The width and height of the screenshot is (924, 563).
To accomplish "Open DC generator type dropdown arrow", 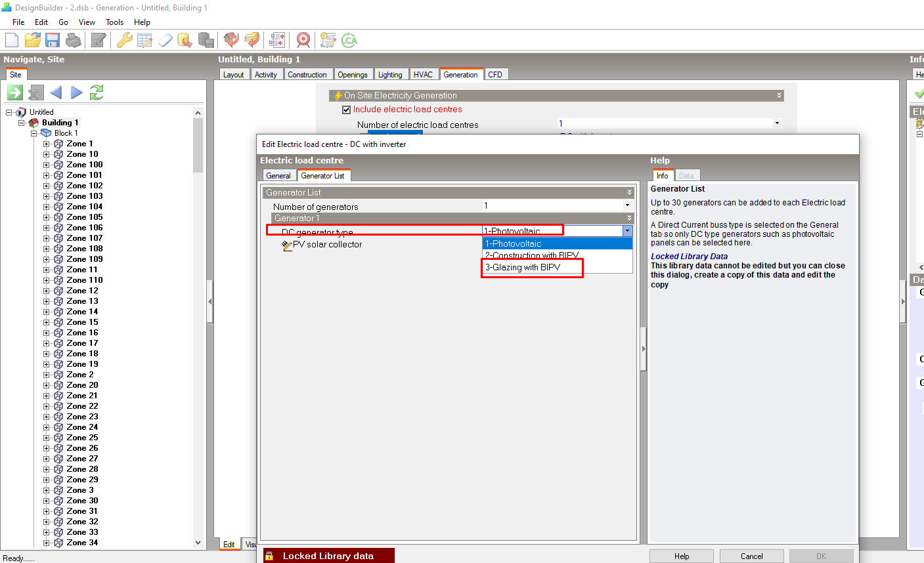I will click(627, 231).
